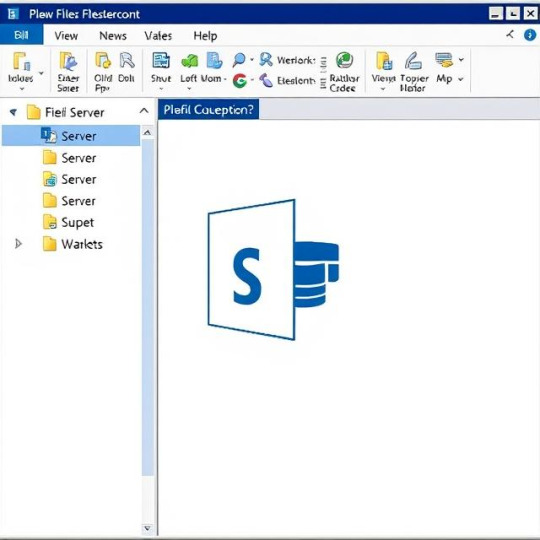Click the Uom document icon

point(214,61)
